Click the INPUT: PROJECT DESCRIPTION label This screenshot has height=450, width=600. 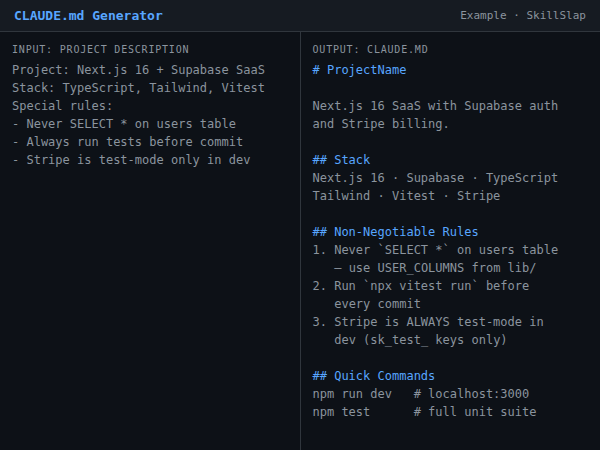(x=100, y=49)
